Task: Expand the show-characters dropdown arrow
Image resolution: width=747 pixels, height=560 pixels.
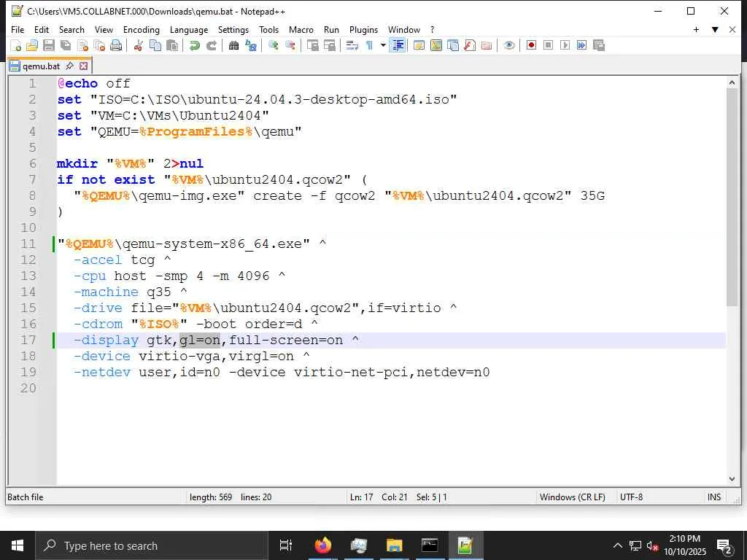Action: tap(383, 45)
